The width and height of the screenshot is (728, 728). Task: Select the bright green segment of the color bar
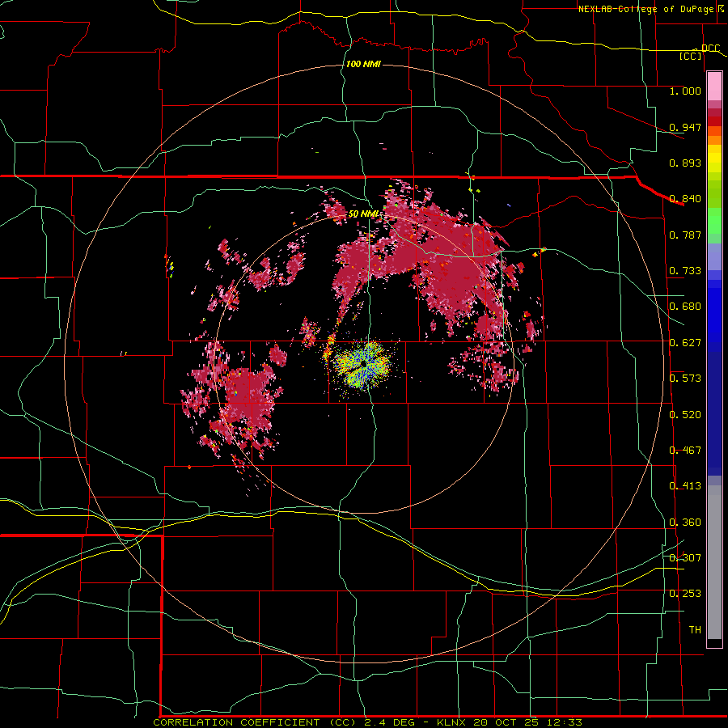tap(714, 221)
